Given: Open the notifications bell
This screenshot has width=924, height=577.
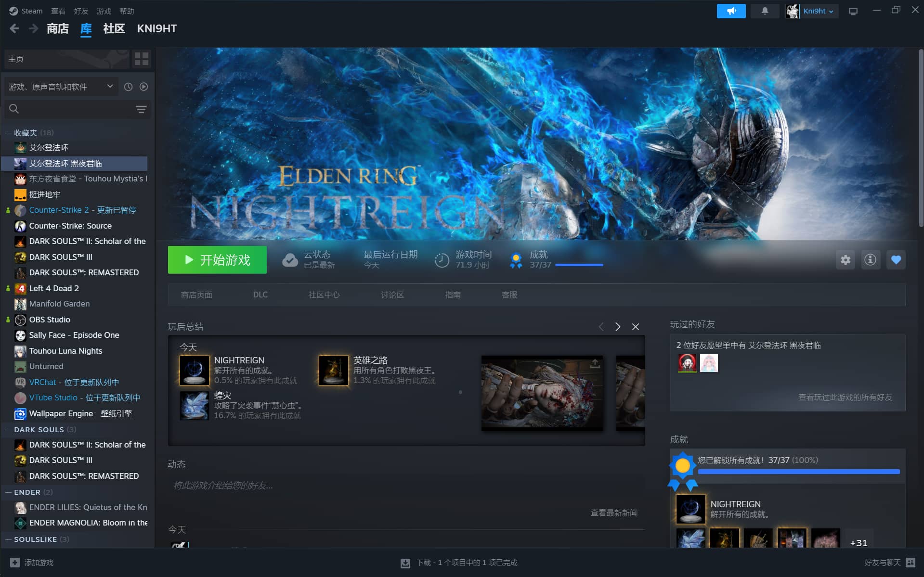Looking at the screenshot, I should click(x=765, y=11).
